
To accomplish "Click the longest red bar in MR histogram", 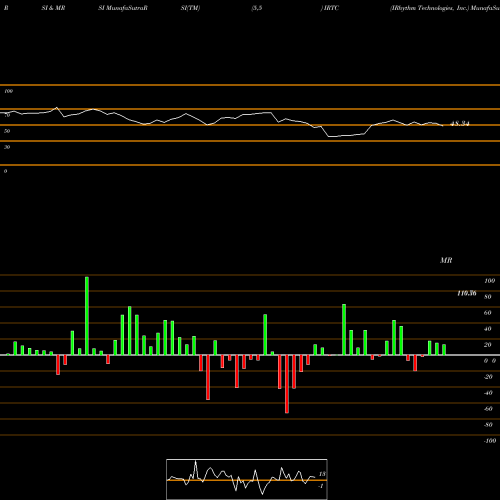I will [x=287, y=384].
